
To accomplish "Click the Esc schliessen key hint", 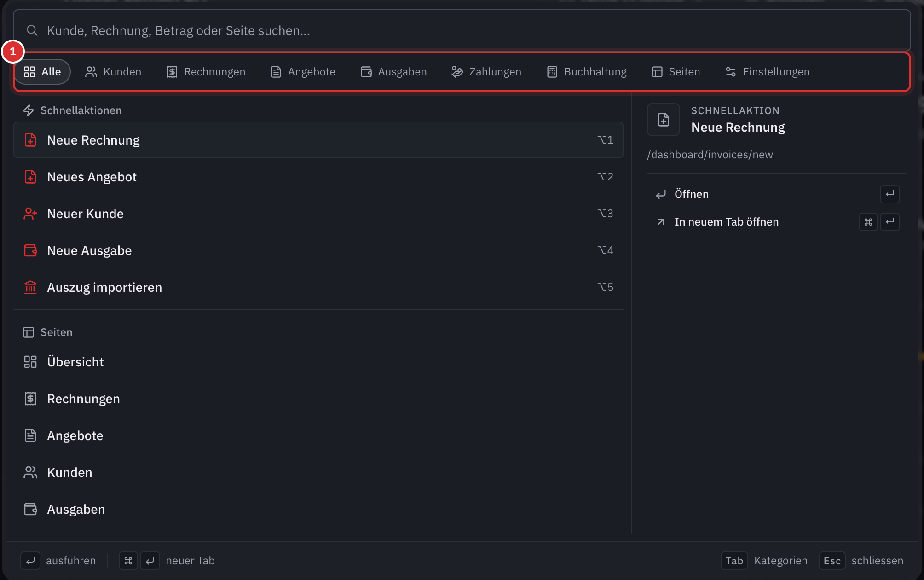I will 861,561.
